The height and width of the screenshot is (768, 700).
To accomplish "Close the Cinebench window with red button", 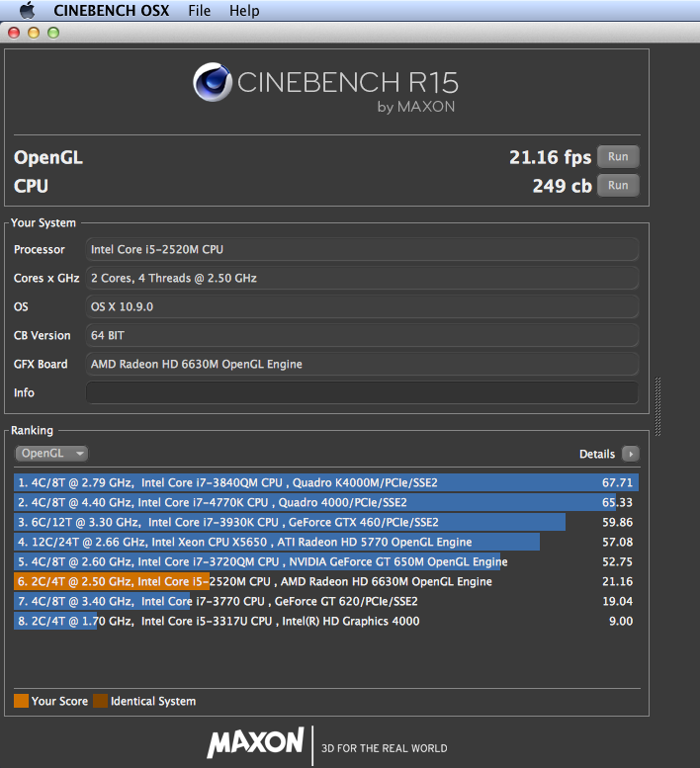I will (14, 33).
